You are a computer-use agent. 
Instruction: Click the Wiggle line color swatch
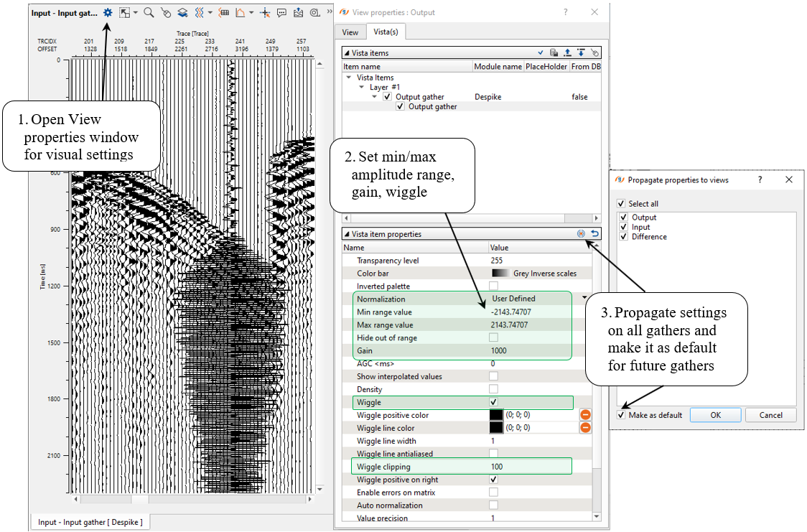click(x=496, y=428)
